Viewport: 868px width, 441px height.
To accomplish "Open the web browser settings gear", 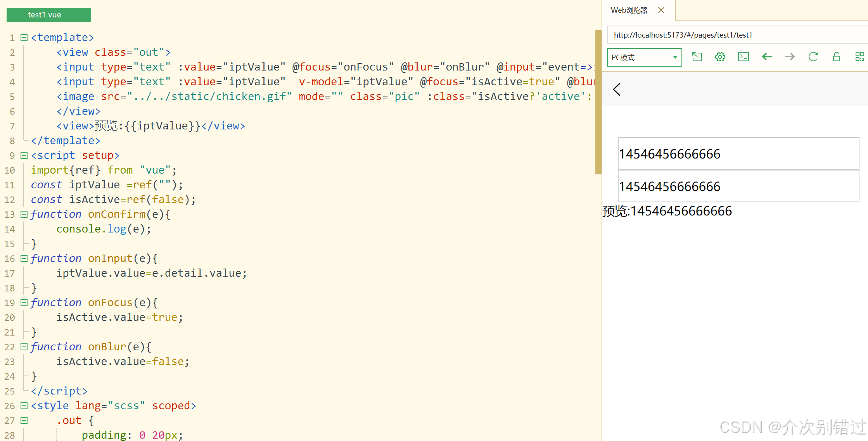I will [720, 57].
